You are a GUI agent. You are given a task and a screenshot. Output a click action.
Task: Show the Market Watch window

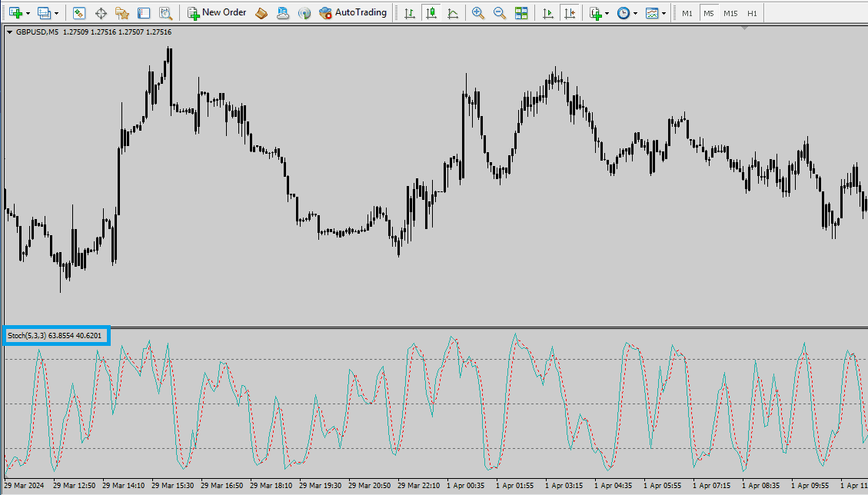78,13
